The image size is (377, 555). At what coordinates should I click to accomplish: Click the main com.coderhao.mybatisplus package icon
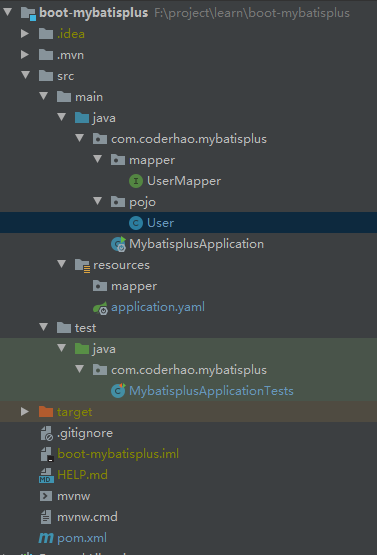point(100,139)
